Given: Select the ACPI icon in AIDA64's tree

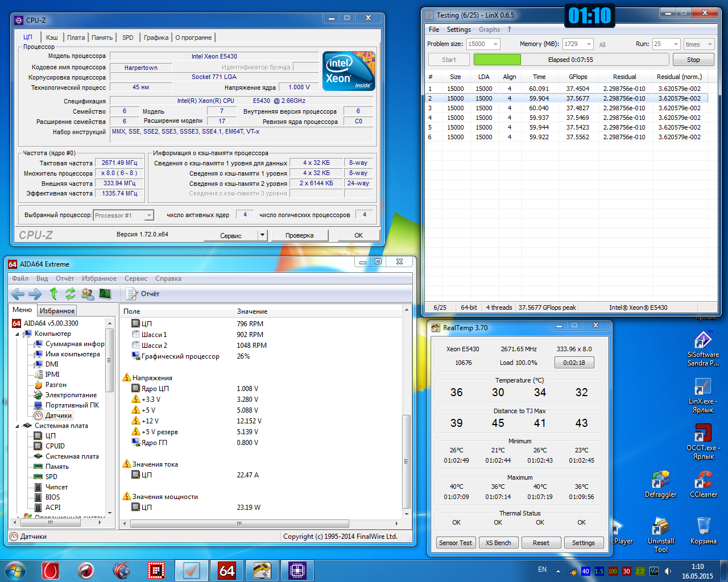Looking at the screenshot, I should tap(39, 508).
